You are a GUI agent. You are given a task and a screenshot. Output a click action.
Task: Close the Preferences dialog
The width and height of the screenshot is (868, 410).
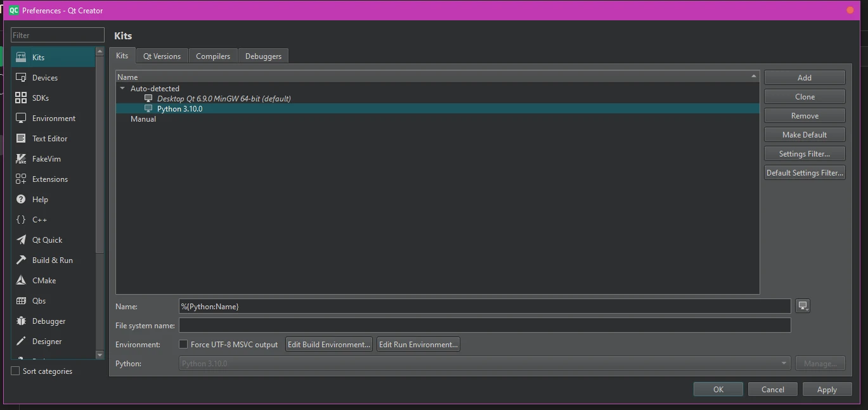click(x=850, y=10)
